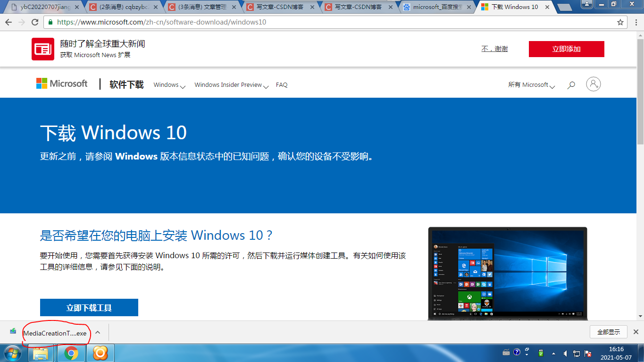This screenshot has height=362, width=644.
Task: Open the volume speaker tray icon
Action: (565, 353)
